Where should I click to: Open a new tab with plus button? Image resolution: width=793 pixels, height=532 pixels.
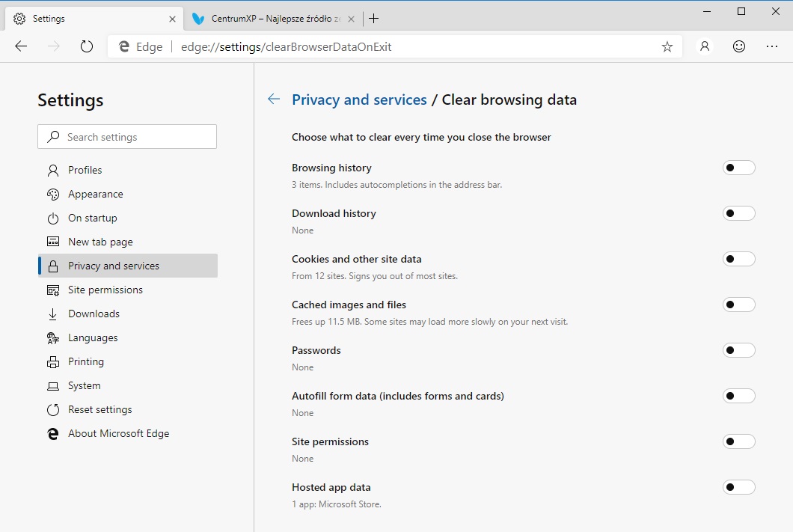point(374,19)
